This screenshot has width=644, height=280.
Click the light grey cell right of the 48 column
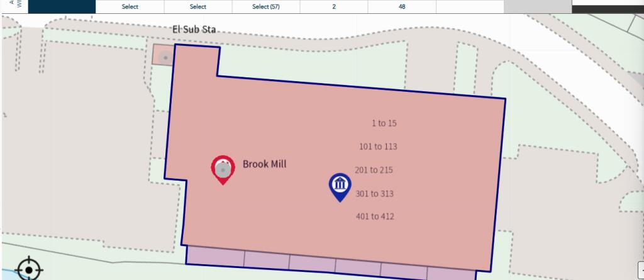537,6
